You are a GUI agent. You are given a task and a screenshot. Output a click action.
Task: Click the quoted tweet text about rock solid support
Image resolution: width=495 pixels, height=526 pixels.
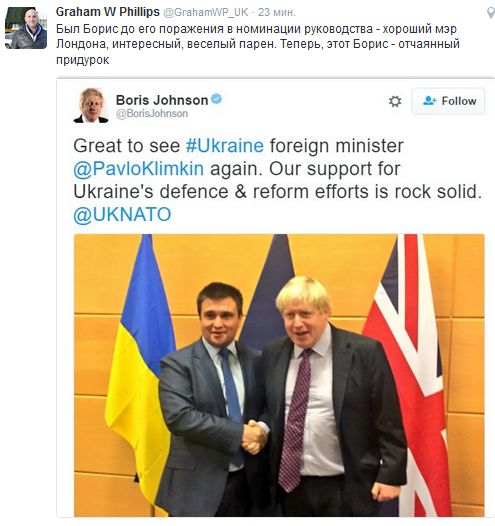[277, 180]
